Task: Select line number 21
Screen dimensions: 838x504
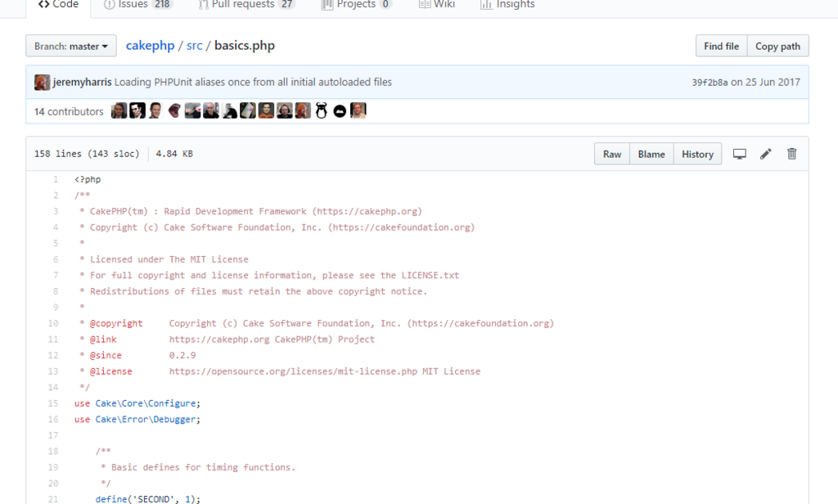Action: 53,499
